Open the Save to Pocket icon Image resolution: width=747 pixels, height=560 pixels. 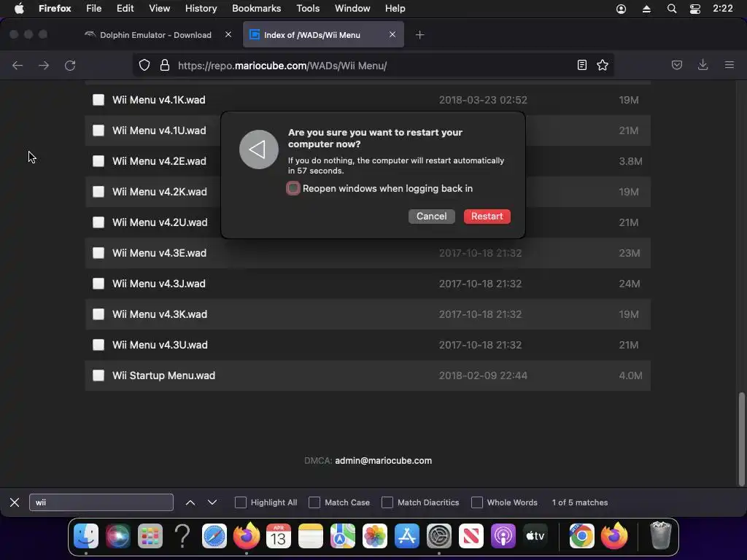click(677, 65)
